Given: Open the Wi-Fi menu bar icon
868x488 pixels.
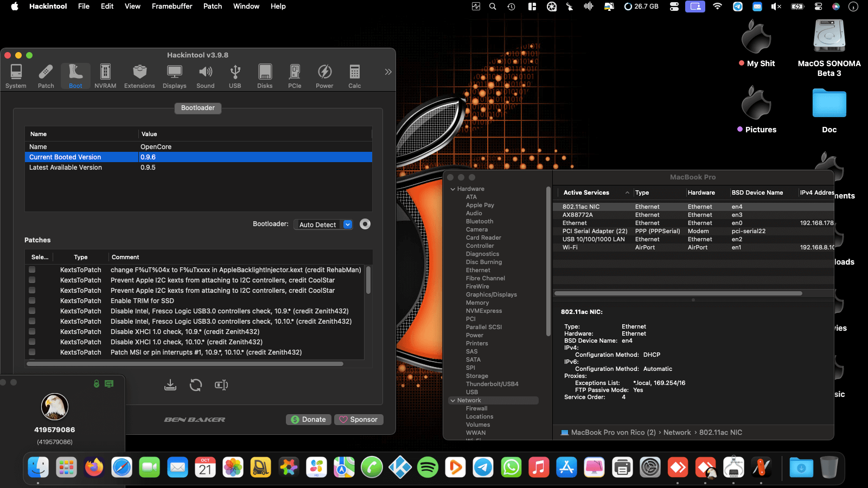Looking at the screenshot, I should pyautogui.click(x=717, y=7).
